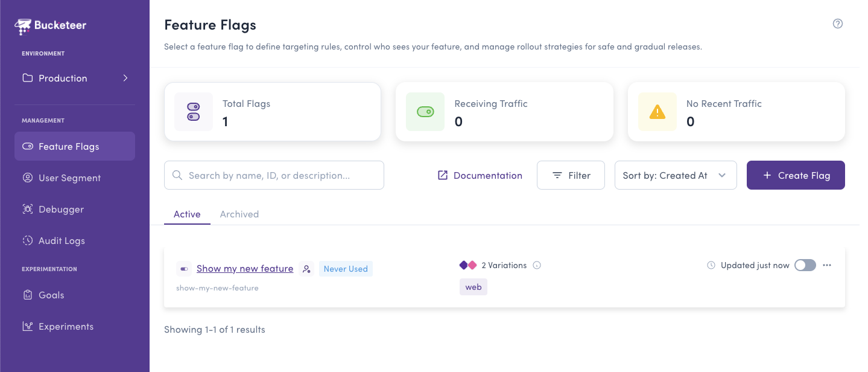The height and width of the screenshot is (372, 868).
Task: Click Showing 1-1 of 1 results text
Action: (215, 329)
